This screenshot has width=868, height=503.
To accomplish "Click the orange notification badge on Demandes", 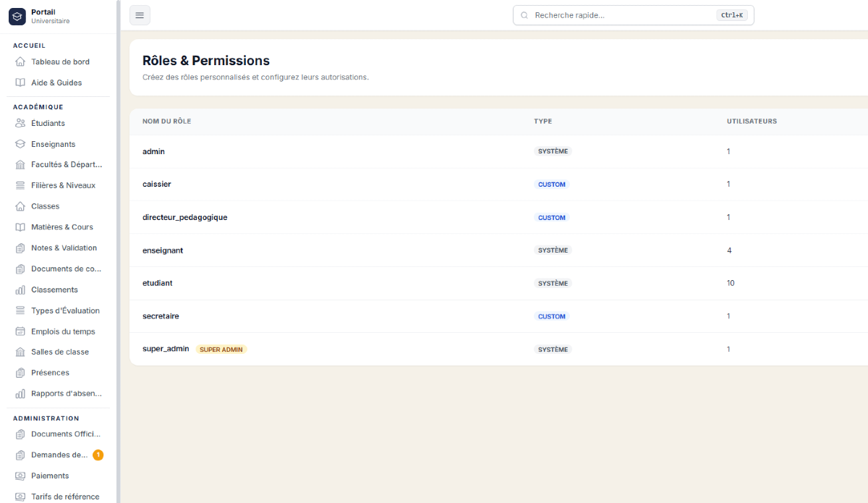I will coord(98,455).
